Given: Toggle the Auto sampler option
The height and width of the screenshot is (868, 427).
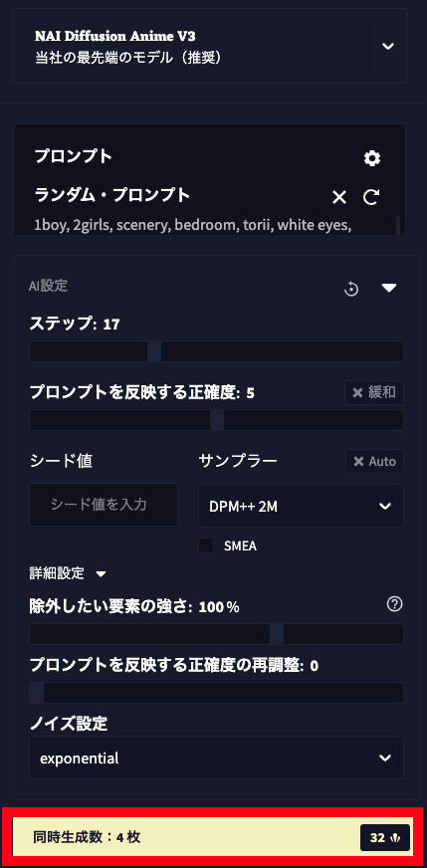Looking at the screenshot, I should (x=374, y=461).
